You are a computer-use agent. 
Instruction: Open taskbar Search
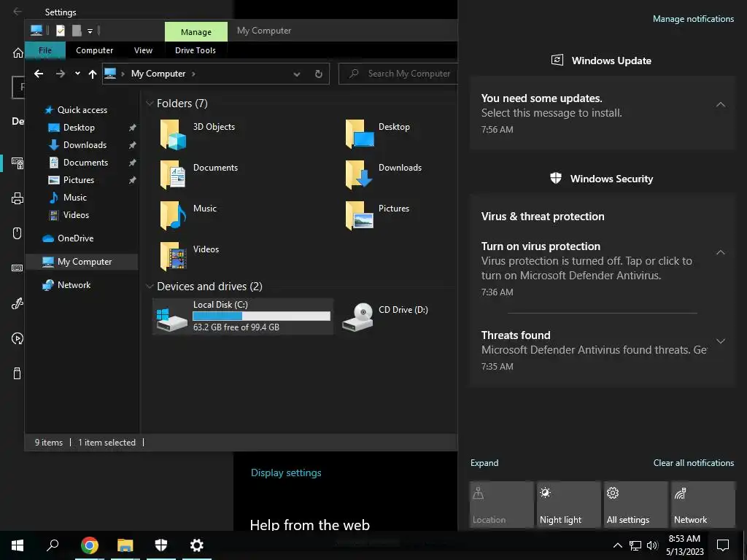coord(53,545)
